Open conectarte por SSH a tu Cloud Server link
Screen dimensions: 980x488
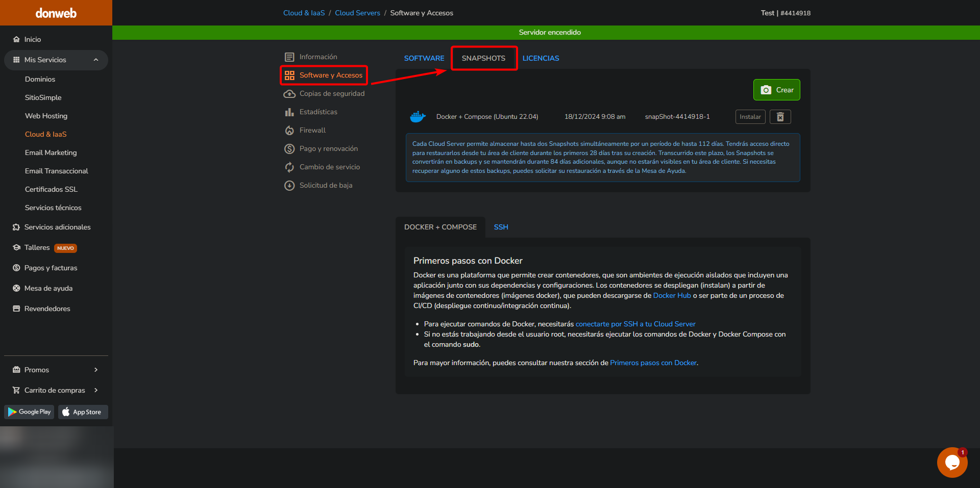(x=635, y=324)
